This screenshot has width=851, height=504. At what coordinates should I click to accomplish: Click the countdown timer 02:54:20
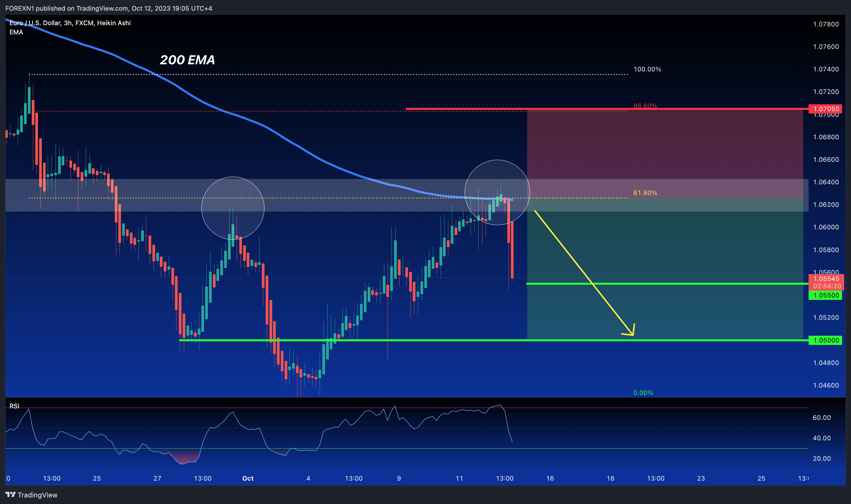tap(827, 286)
